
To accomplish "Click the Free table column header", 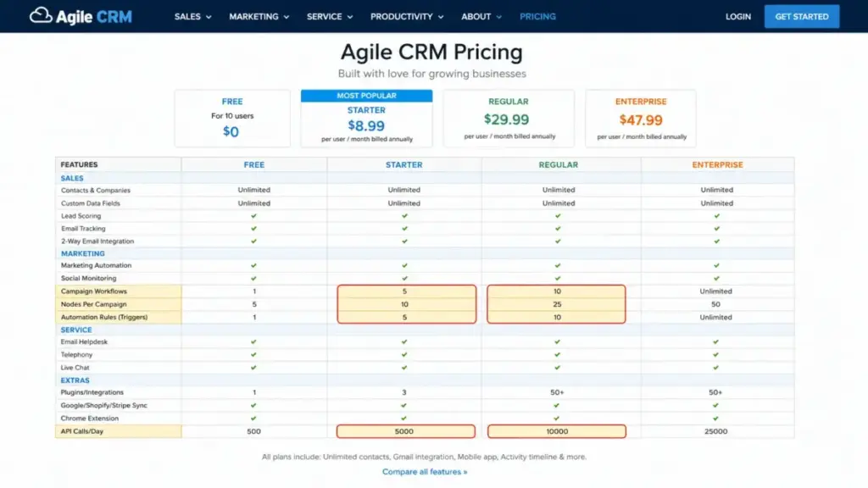I will tap(254, 165).
